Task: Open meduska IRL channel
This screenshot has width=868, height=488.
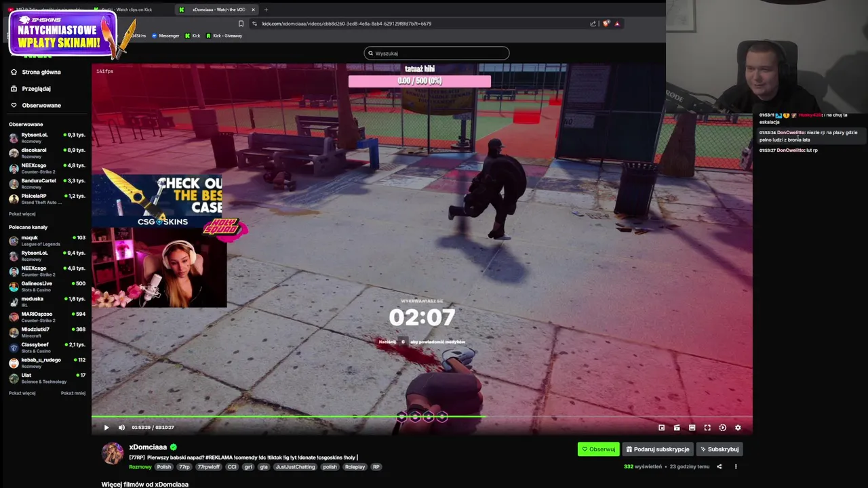Action: click(x=47, y=302)
